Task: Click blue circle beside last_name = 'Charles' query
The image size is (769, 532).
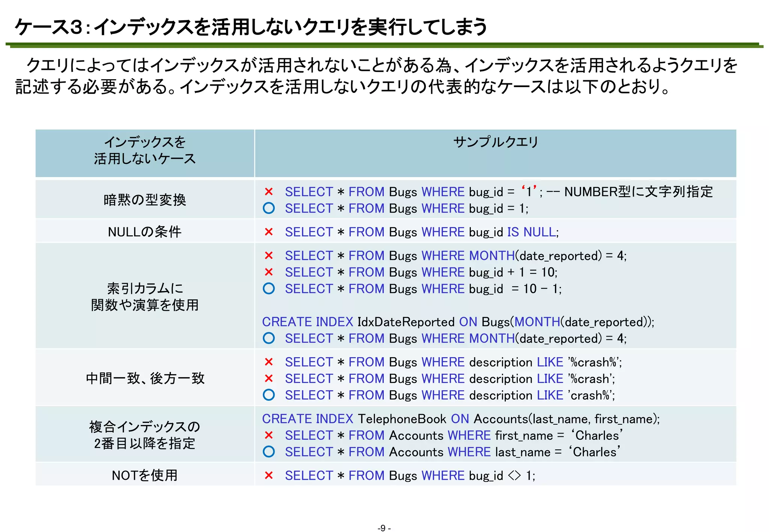Action: pyautogui.click(x=268, y=452)
